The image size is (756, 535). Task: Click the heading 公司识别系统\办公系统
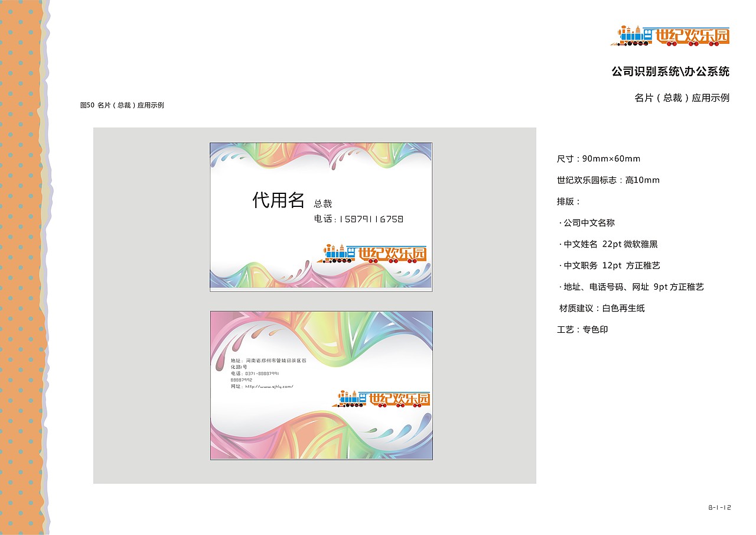pos(670,72)
